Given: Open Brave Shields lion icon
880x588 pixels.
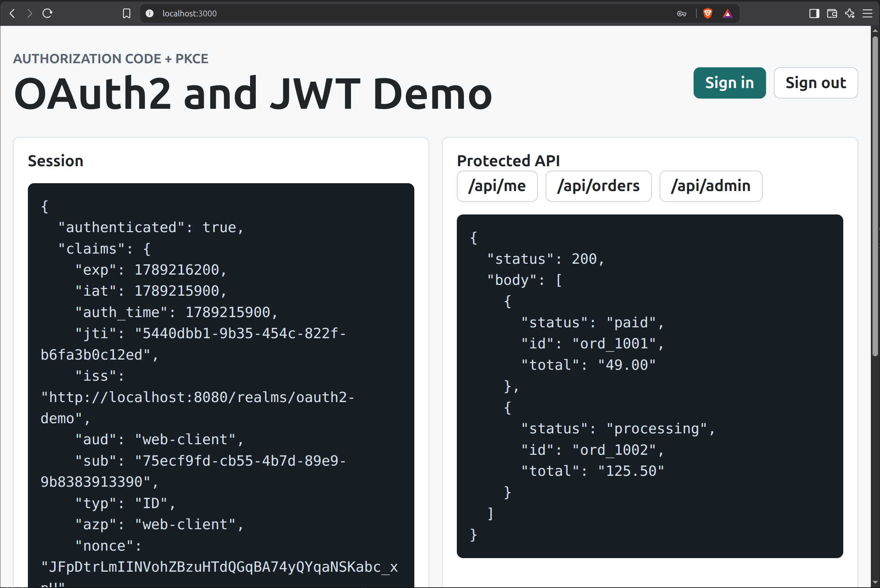Looking at the screenshot, I should [708, 14].
